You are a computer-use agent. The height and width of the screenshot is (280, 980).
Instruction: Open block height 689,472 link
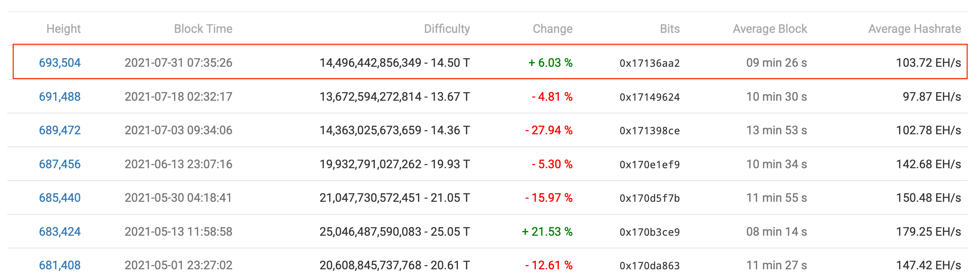[x=60, y=130]
